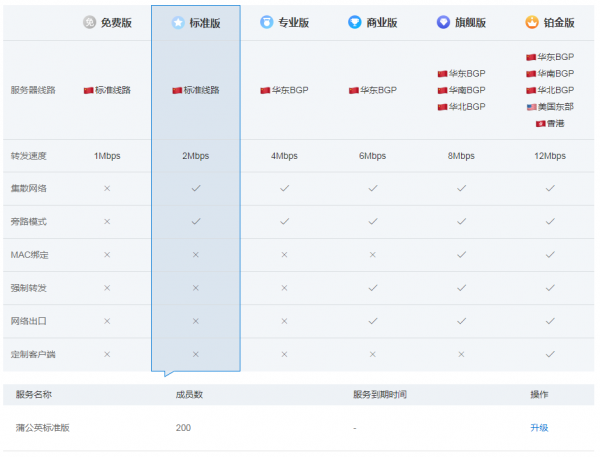Click the 服务到期时间 column header
600x457 pixels.
(379, 395)
